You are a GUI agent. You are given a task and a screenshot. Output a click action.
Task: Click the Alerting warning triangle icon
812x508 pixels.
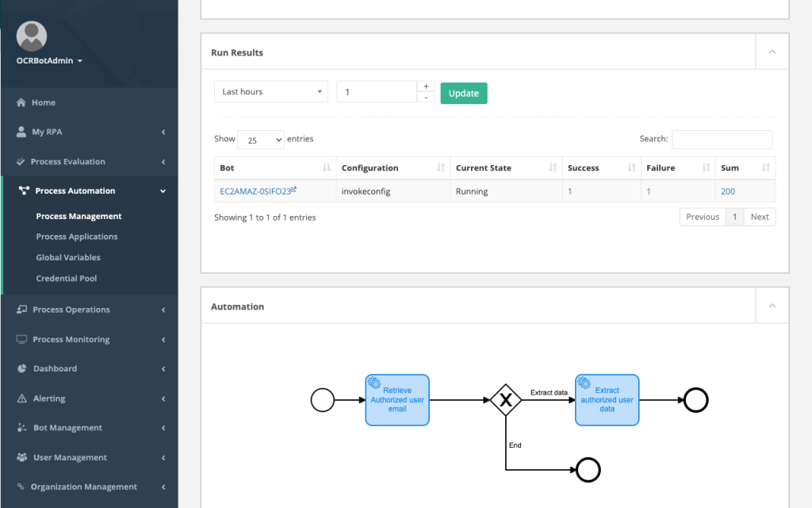click(x=21, y=398)
